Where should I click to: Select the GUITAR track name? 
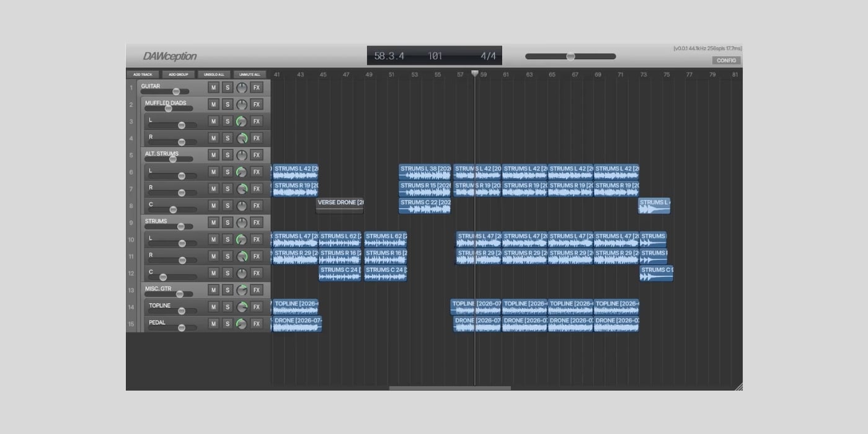(151, 86)
